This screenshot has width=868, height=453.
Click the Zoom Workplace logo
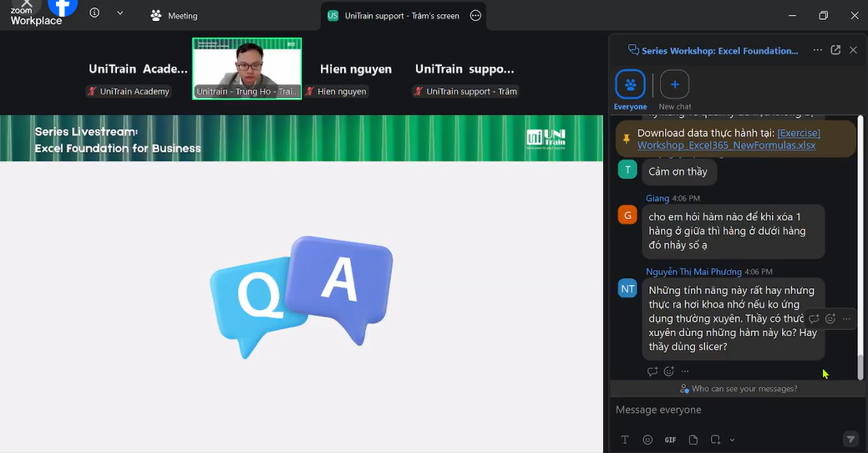pos(36,17)
